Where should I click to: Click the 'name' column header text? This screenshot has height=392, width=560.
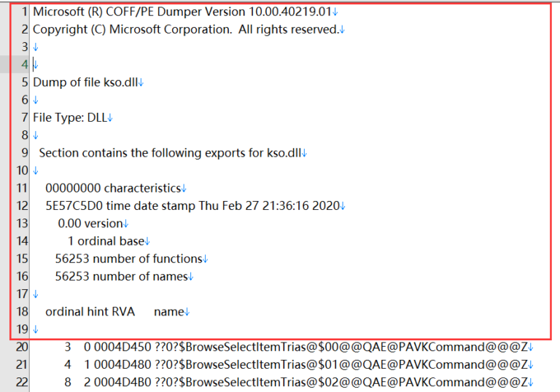169,312
